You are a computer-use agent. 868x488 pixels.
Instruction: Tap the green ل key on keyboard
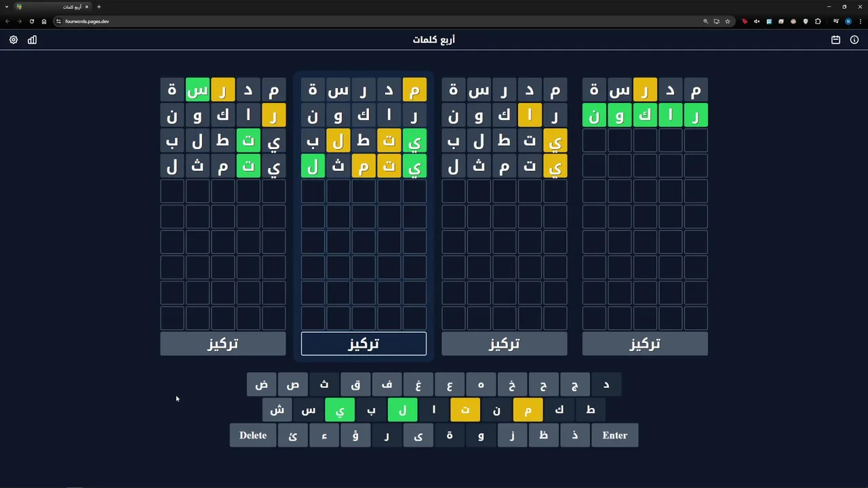pos(403,410)
